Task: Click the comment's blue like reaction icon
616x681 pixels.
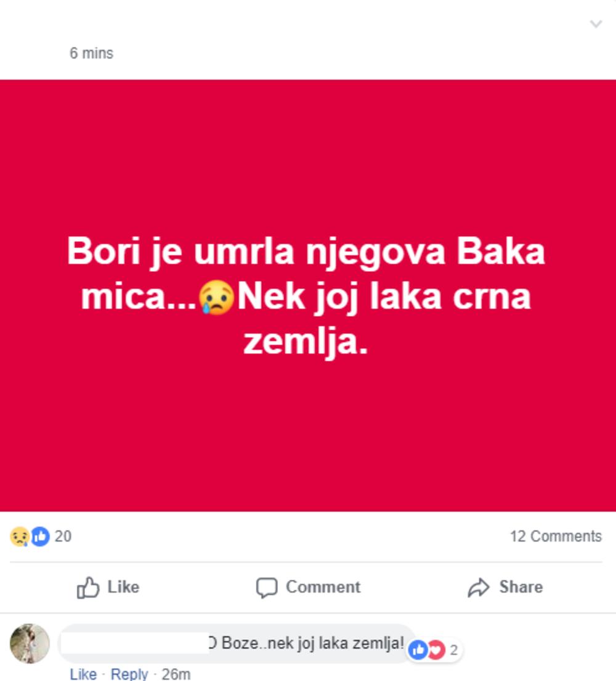Action: coord(418,649)
